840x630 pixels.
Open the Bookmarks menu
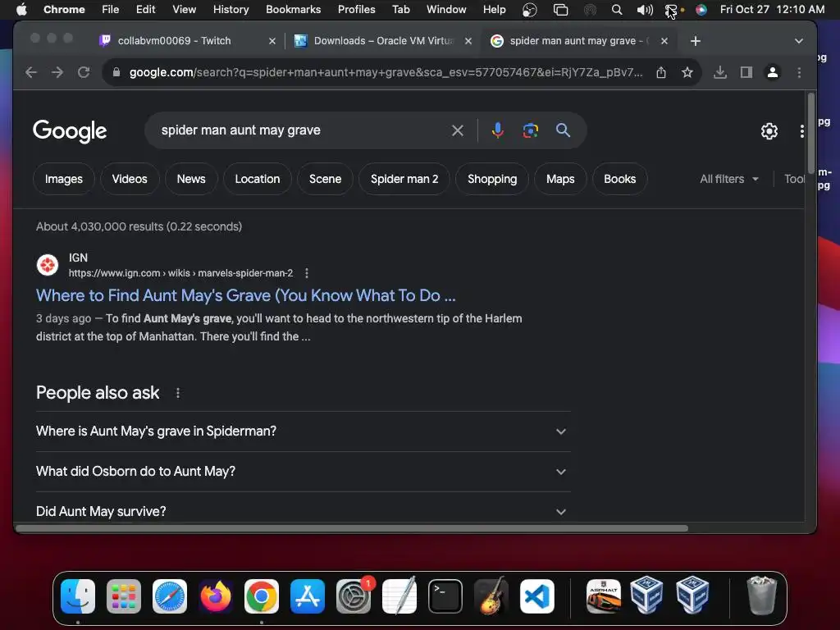coord(293,10)
